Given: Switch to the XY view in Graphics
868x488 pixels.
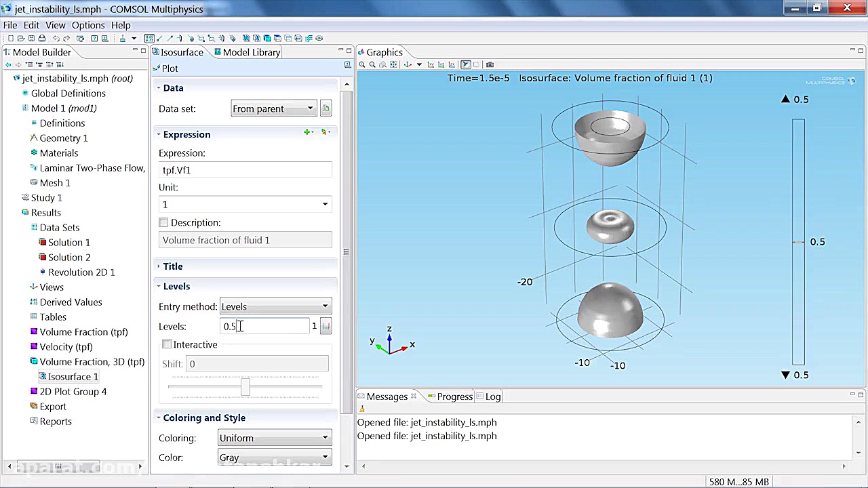Looking at the screenshot, I should point(431,65).
